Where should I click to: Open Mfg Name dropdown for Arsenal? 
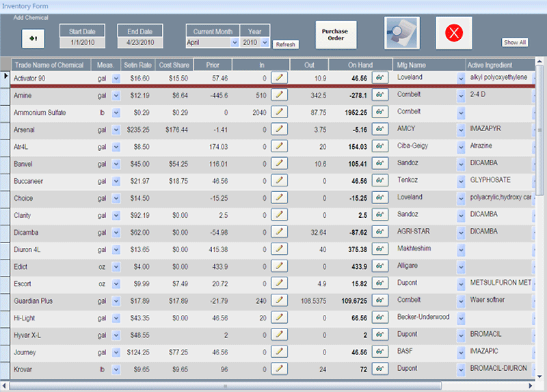click(461, 130)
